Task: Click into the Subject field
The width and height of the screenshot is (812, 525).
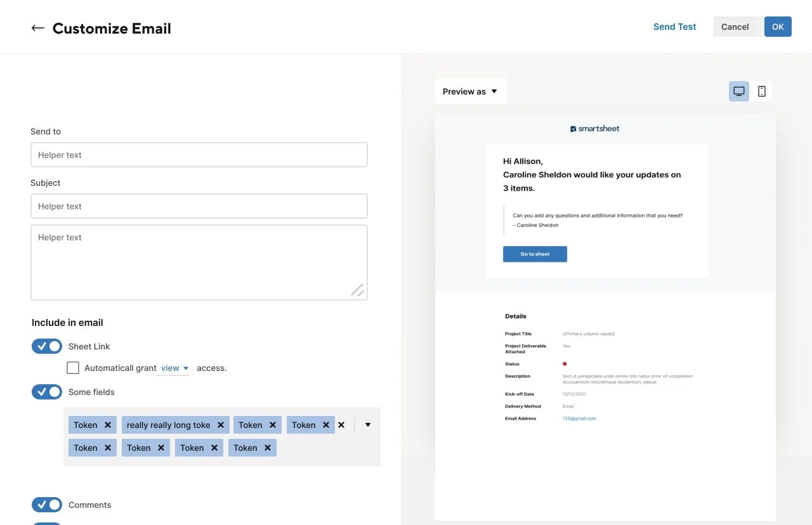Action: (x=199, y=206)
